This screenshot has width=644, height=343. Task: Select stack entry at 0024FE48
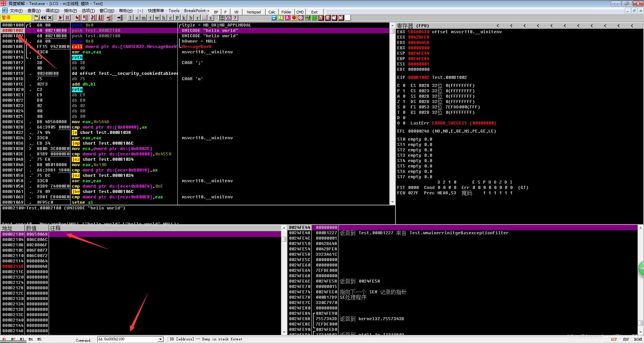tap(463, 233)
